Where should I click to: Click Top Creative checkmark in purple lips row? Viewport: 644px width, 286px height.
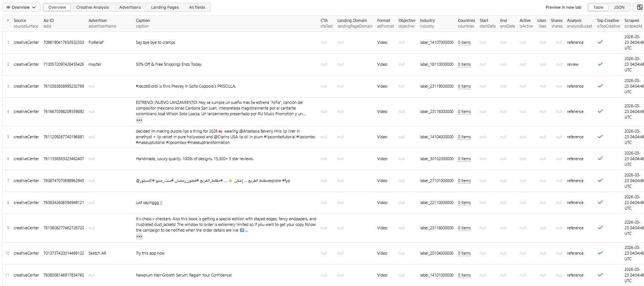(600, 136)
